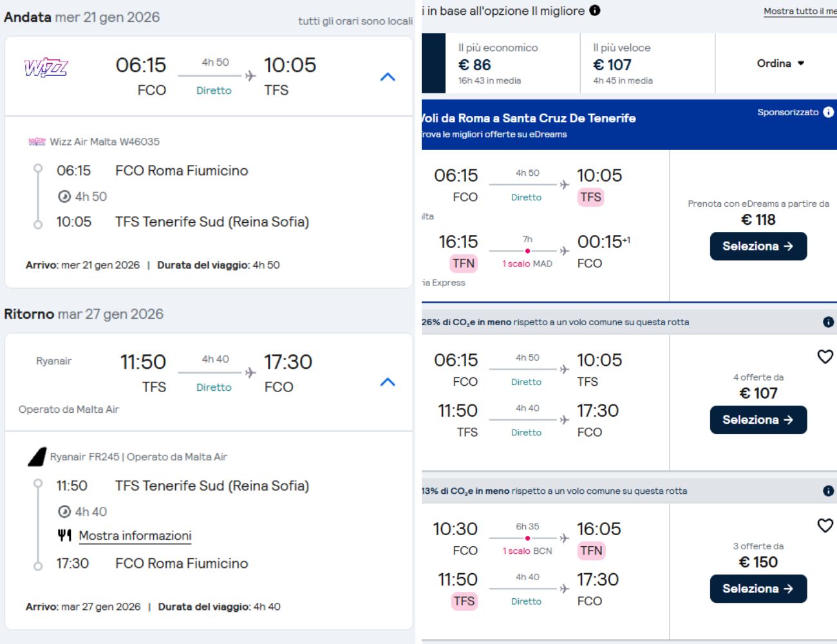Image resolution: width=837 pixels, height=644 pixels.
Task: Favorite the € 150 flight with heart
Action: (x=825, y=526)
